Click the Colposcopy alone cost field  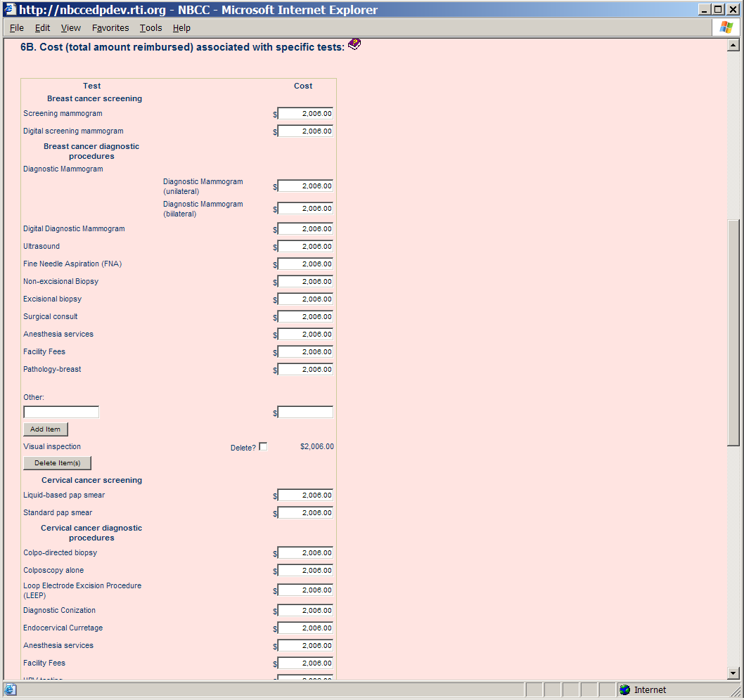(x=305, y=571)
